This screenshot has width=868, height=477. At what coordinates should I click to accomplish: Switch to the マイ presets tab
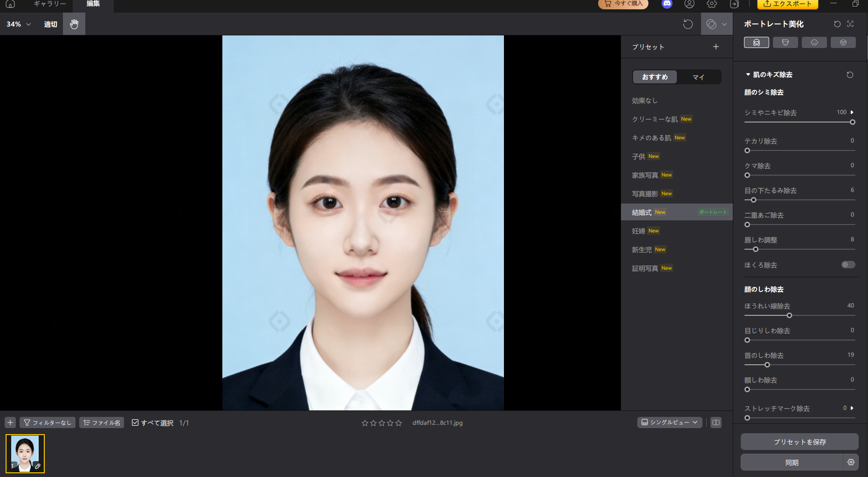(698, 77)
